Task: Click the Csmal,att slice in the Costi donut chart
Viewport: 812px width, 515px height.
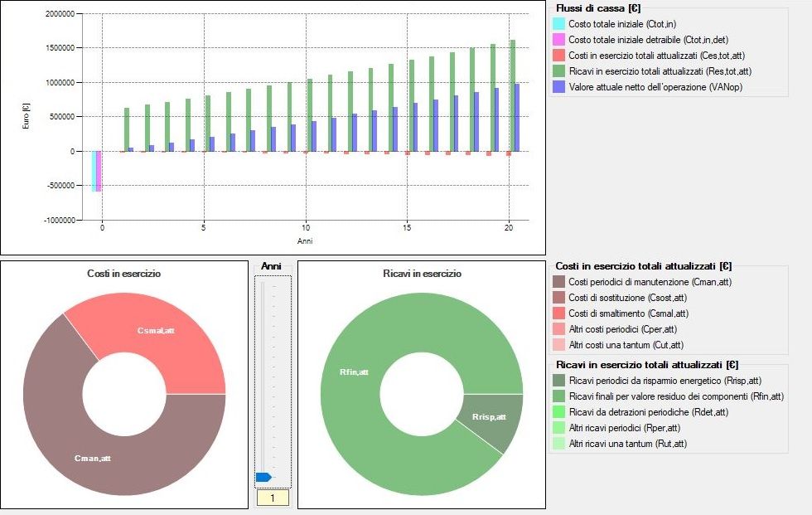Action: pyautogui.click(x=157, y=332)
